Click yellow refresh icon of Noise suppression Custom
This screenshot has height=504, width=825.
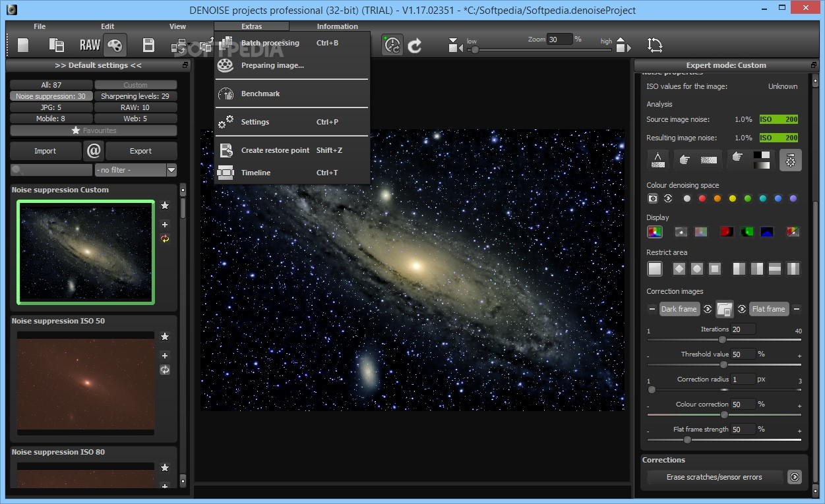pos(165,238)
